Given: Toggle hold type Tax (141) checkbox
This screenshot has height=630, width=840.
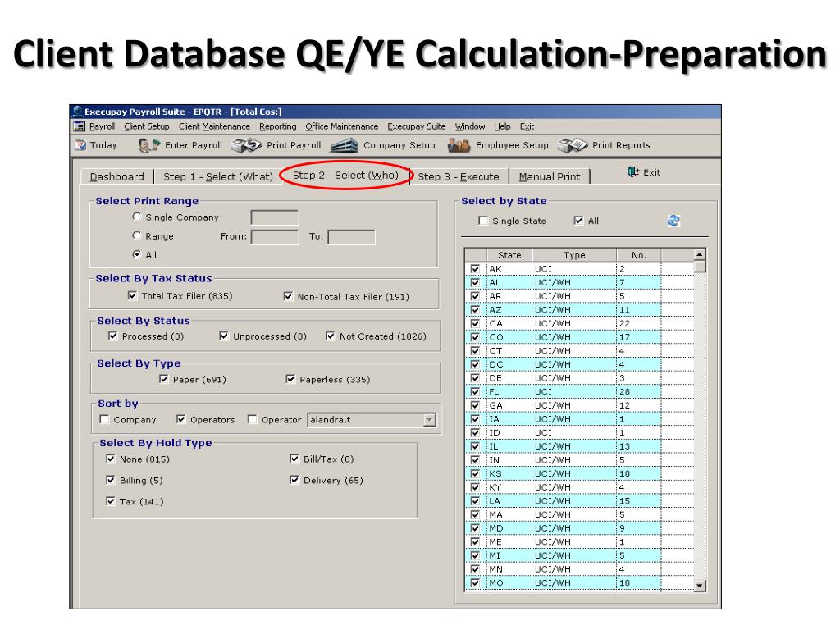Looking at the screenshot, I should click(111, 501).
